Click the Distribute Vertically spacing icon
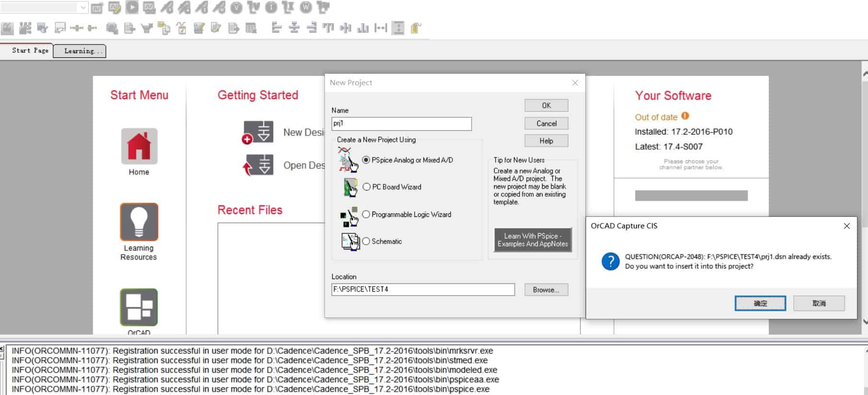The image size is (868, 395). [x=398, y=28]
